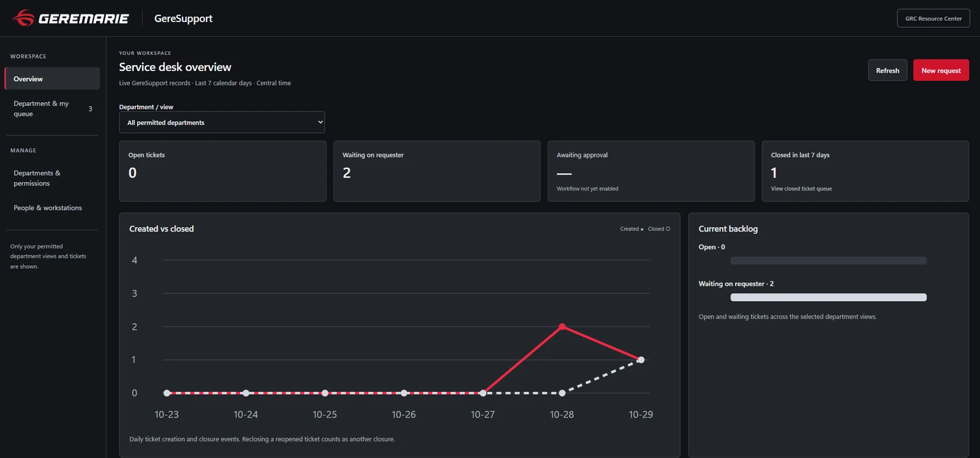Click the Open tickets card
Screen dimensions: 980x458
point(222,171)
